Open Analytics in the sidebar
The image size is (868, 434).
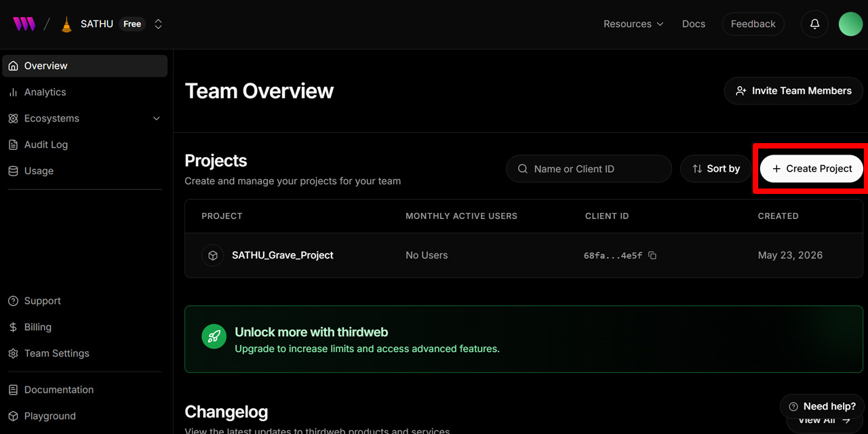coord(85,92)
